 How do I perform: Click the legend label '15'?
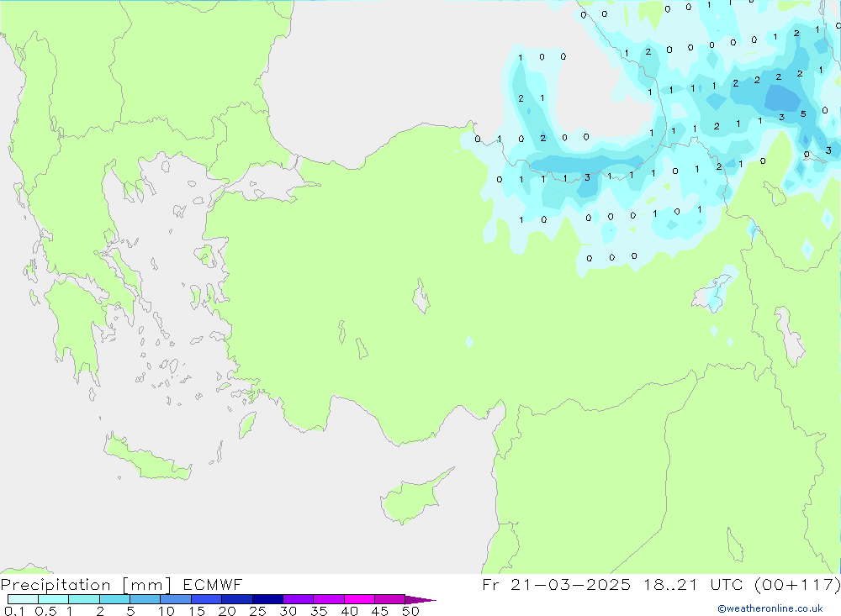197,611
